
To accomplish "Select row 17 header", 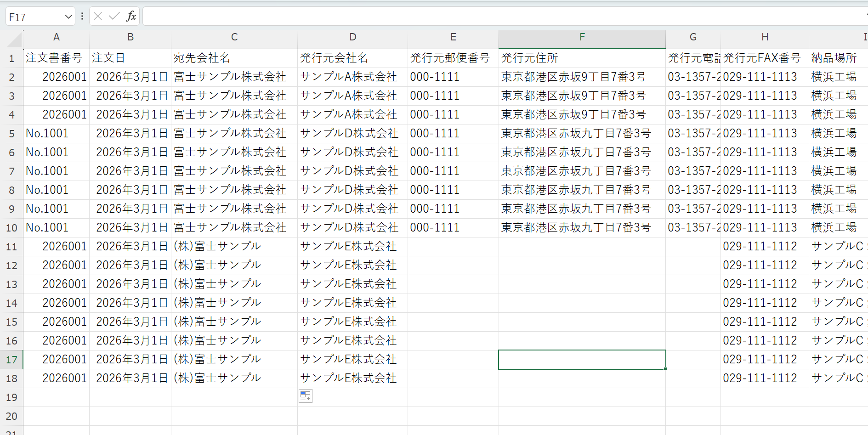I will (12, 360).
